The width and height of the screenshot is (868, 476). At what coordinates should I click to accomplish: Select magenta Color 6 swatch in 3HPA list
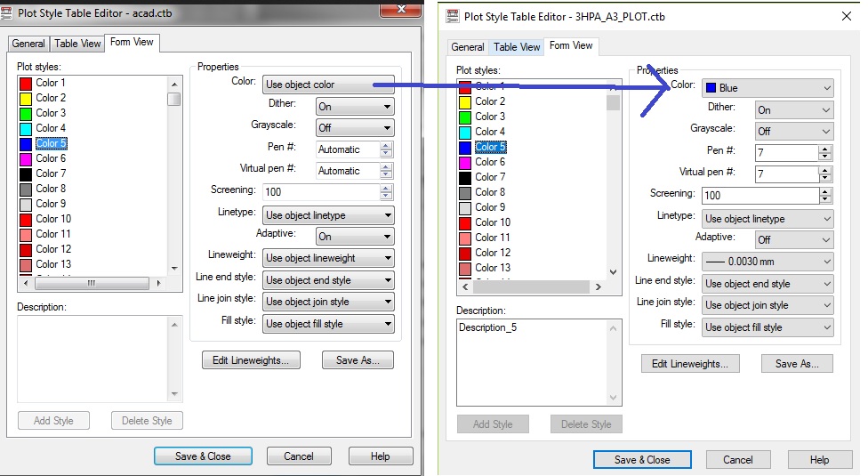point(465,163)
